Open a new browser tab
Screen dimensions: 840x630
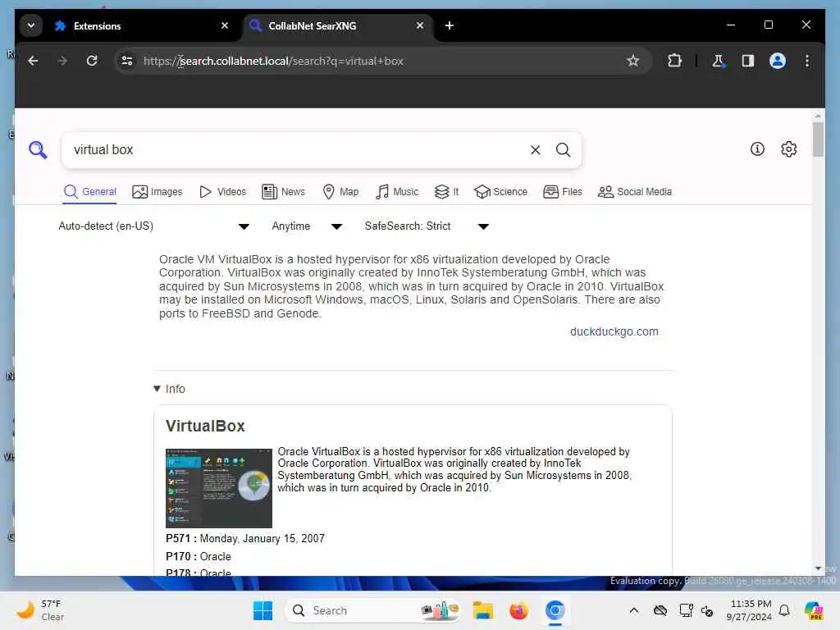point(450,25)
